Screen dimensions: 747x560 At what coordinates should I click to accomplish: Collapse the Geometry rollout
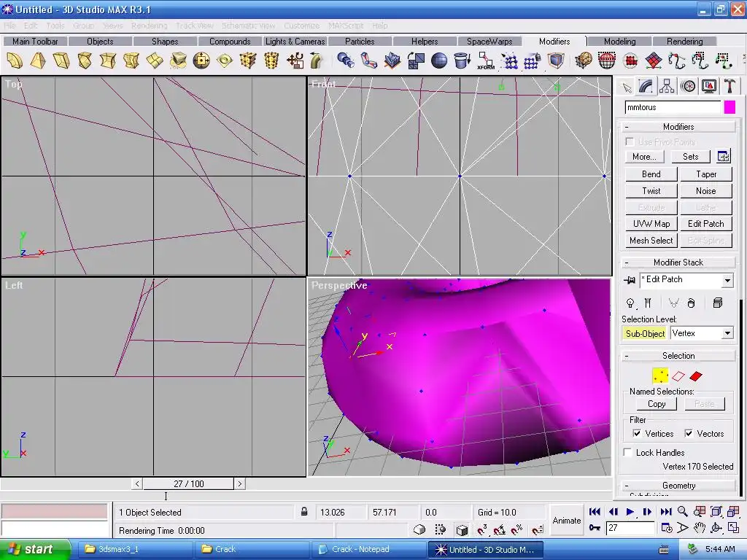coord(678,485)
